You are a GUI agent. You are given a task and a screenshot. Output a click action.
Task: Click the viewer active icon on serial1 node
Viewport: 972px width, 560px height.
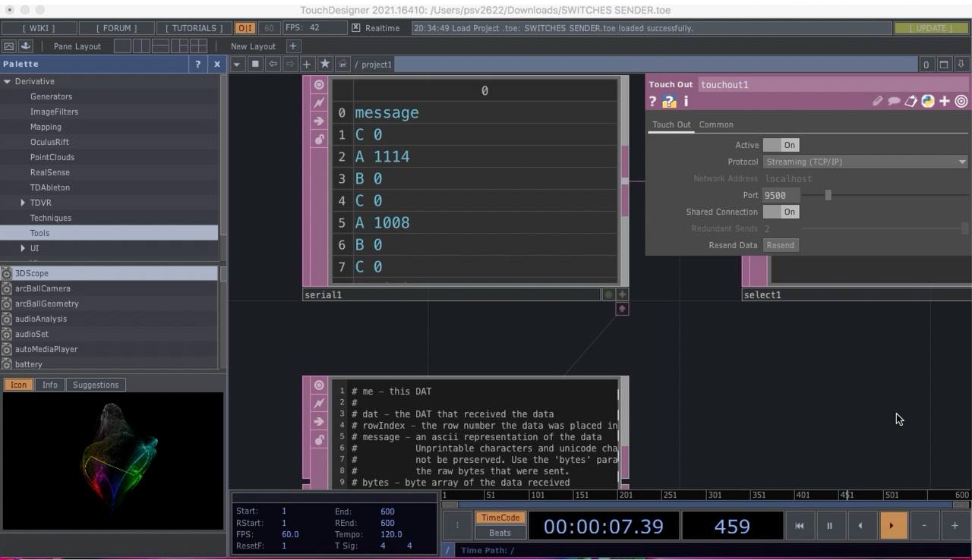coord(319,84)
